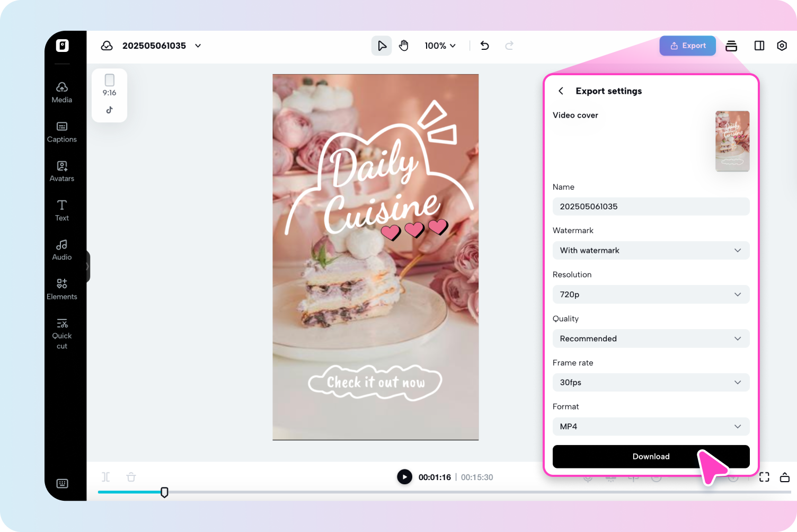Viewport: 797px width, 532px height.
Task: Click the split clip icon
Action: pyautogui.click(x=106, y=477)
